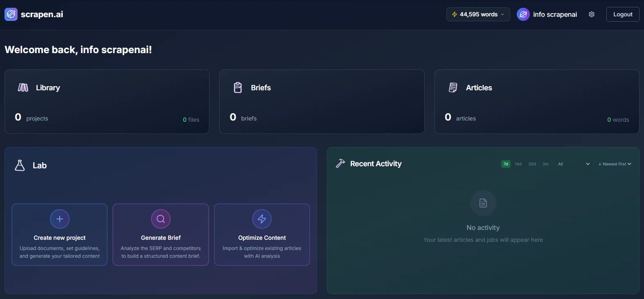
Task: Select the 14d activity range
Action: (518, 164)
